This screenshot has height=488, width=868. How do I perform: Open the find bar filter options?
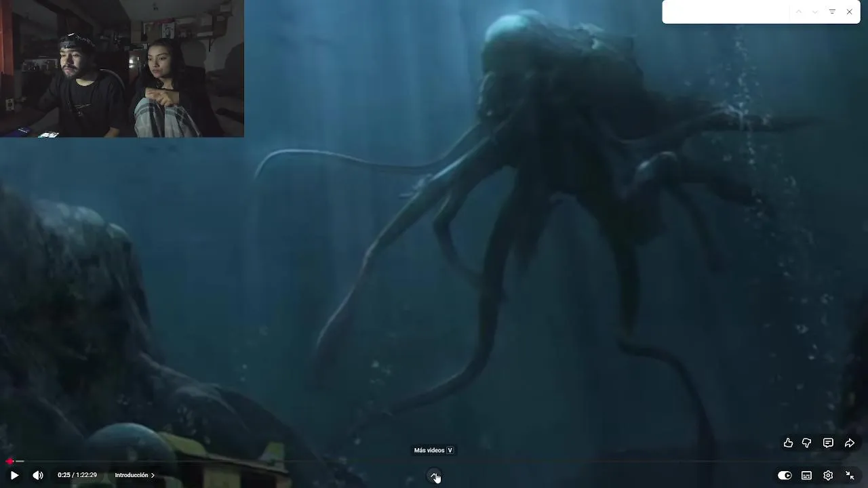[832, 12]
